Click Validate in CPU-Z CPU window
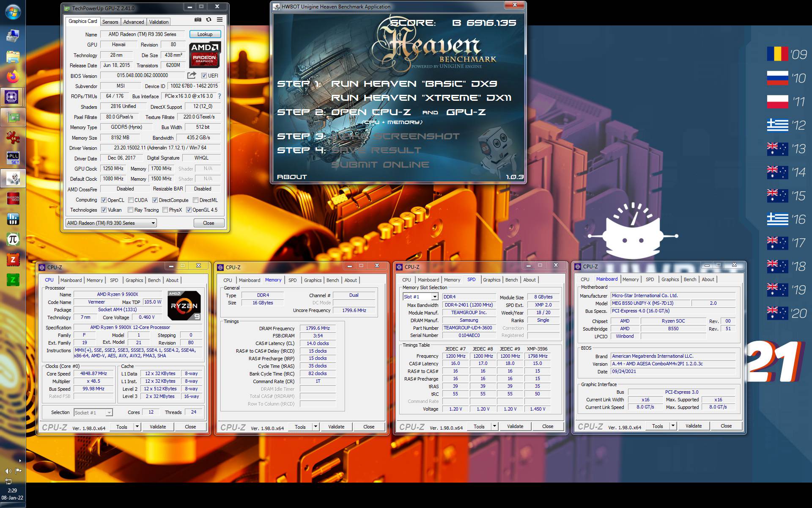The width and height of the screenshot is (812, 508). coord(158,427)
